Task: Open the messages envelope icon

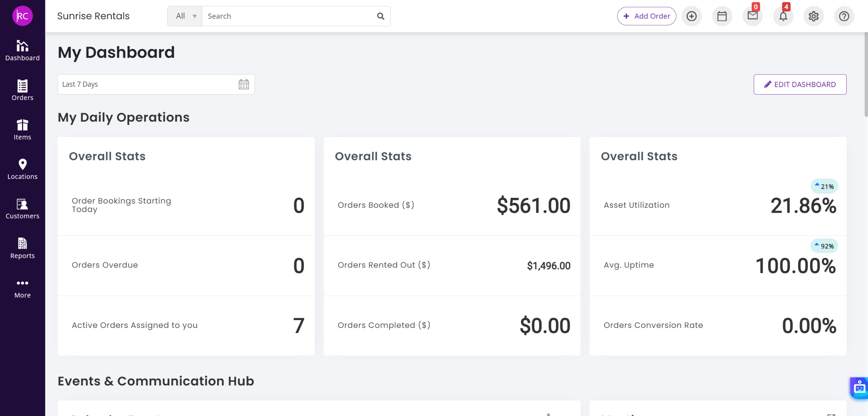Action: [x=752, y=16]
